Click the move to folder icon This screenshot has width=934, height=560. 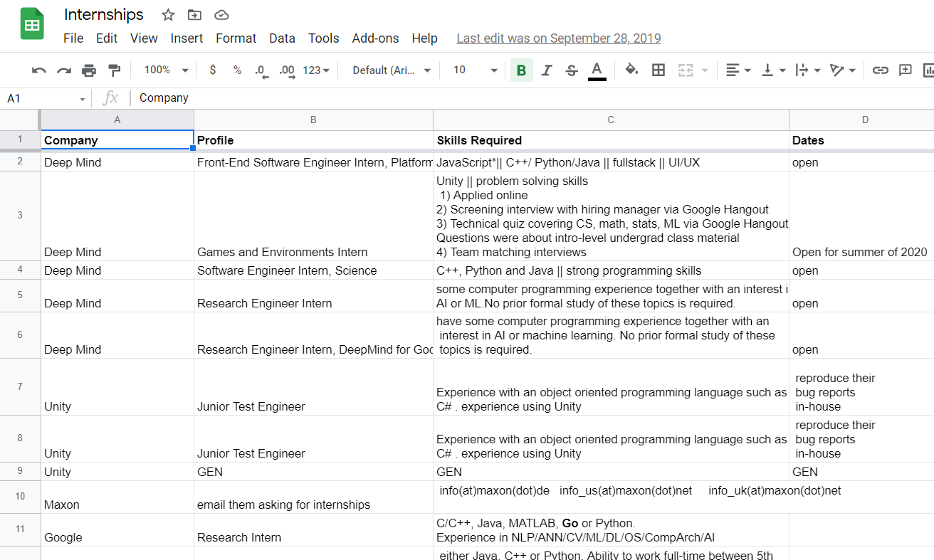[194, 15]
